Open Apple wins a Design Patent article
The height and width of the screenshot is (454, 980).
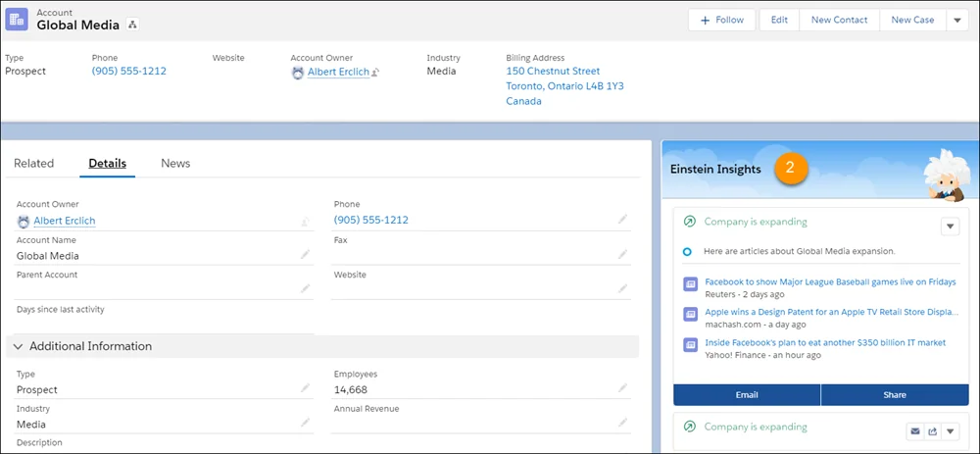click(831, 312)
